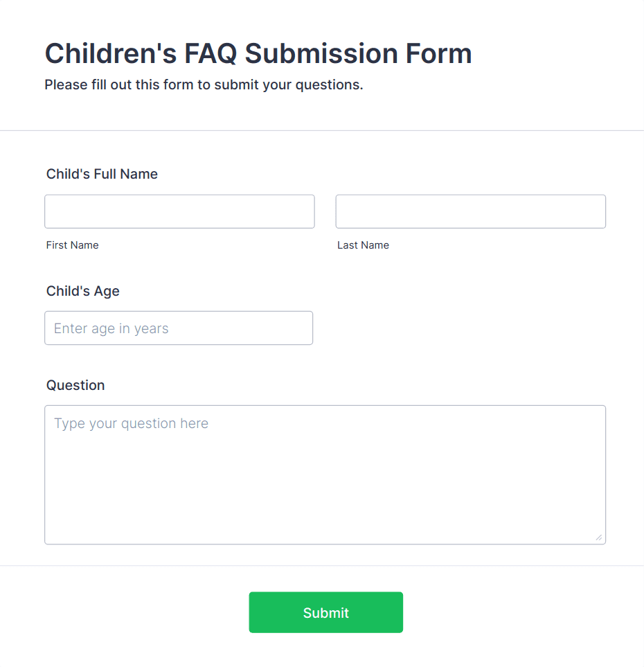Click the Children's FAQ Submission Form heading
The height and width of the screenshot is (667, 644).
tap(258, 53)
